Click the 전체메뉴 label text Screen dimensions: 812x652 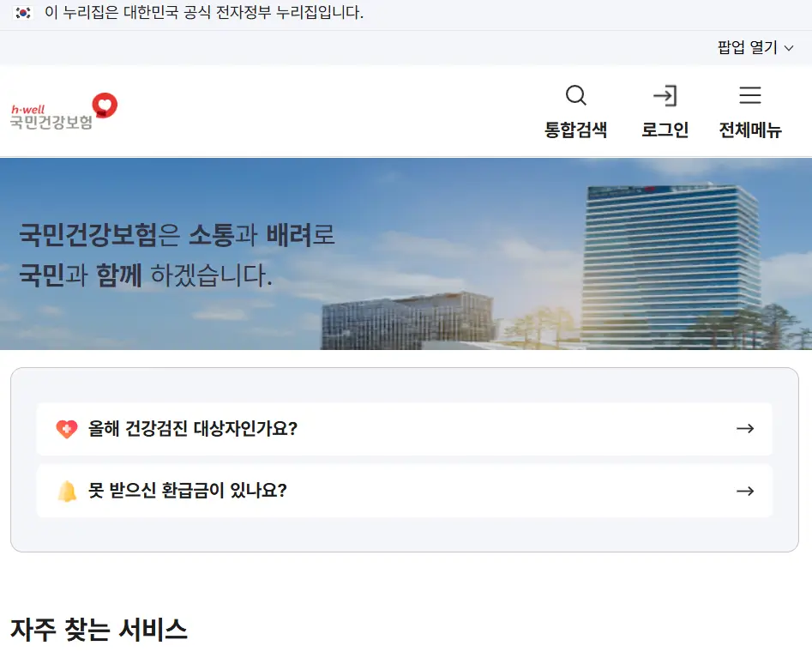click(x=750, y=130)
